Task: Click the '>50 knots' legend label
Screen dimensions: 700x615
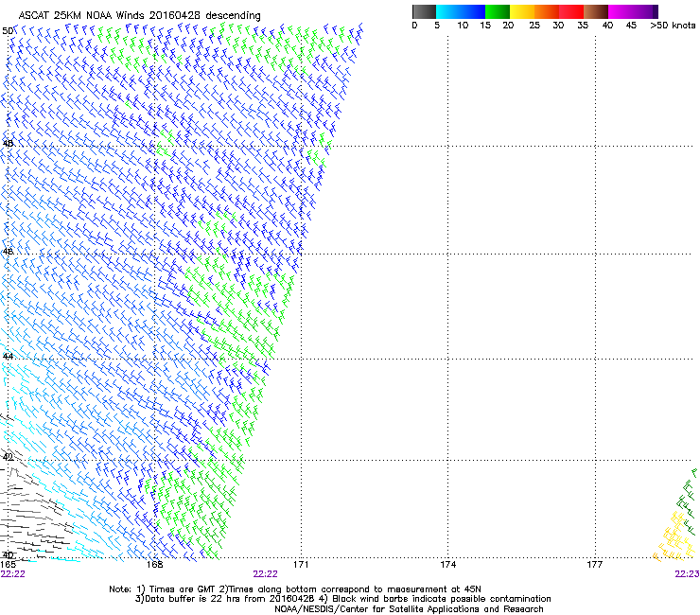Action: 673,26
